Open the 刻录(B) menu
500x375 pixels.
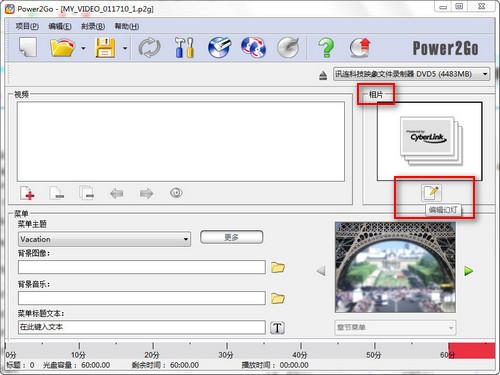(x=93, y=26)
